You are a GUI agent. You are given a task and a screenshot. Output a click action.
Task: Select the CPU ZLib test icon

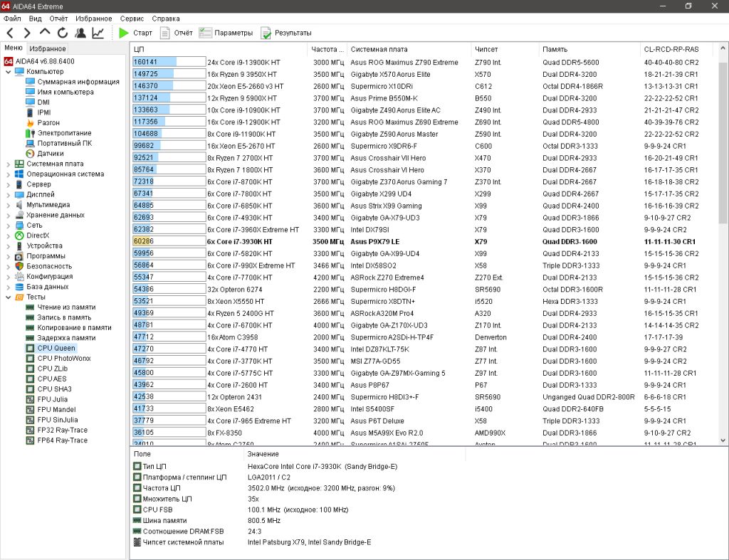coord(30,369)
